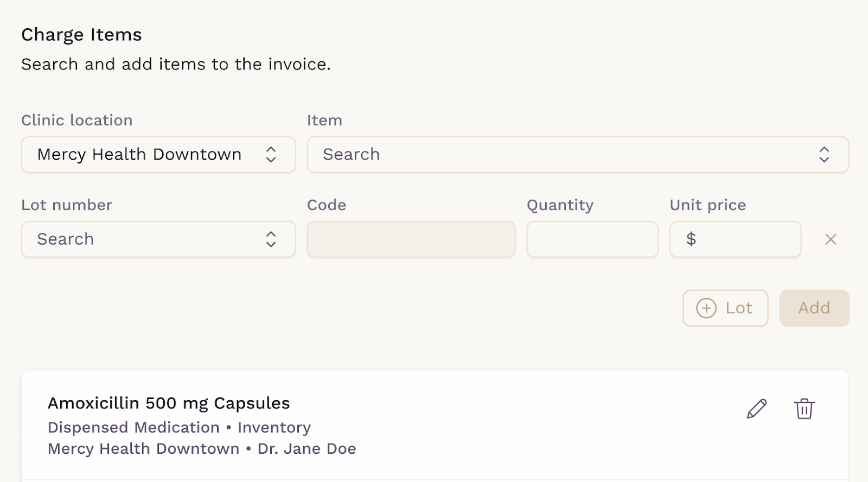Click the up-down arrows in the Item search
The image size is (868, 482).
(x=824, y=155)
